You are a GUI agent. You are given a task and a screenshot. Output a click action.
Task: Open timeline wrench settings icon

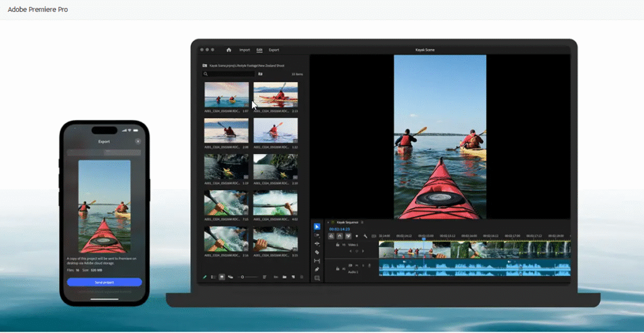click(365, 236)
